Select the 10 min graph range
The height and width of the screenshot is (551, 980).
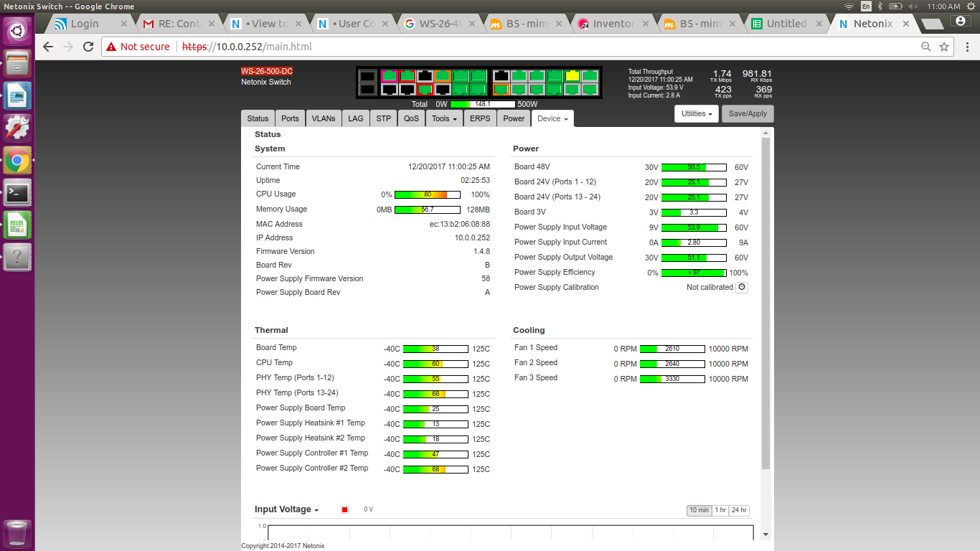pos(699,510)
